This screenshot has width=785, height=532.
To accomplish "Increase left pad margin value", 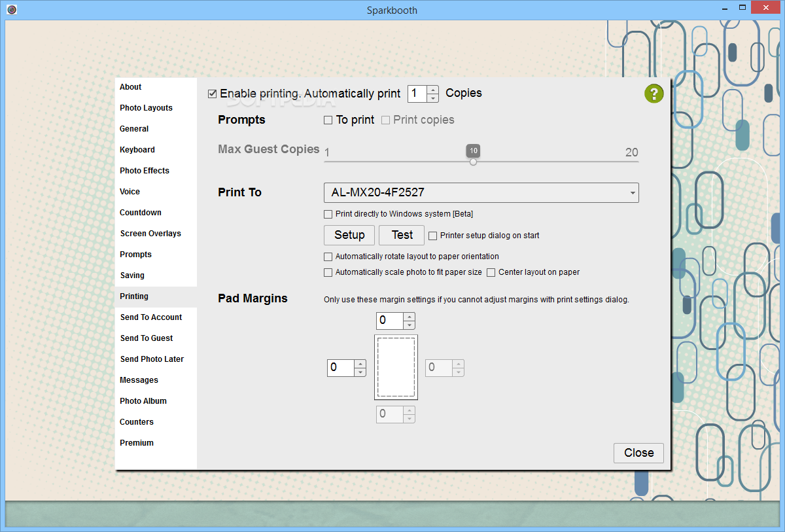I will tap(360, 364).
